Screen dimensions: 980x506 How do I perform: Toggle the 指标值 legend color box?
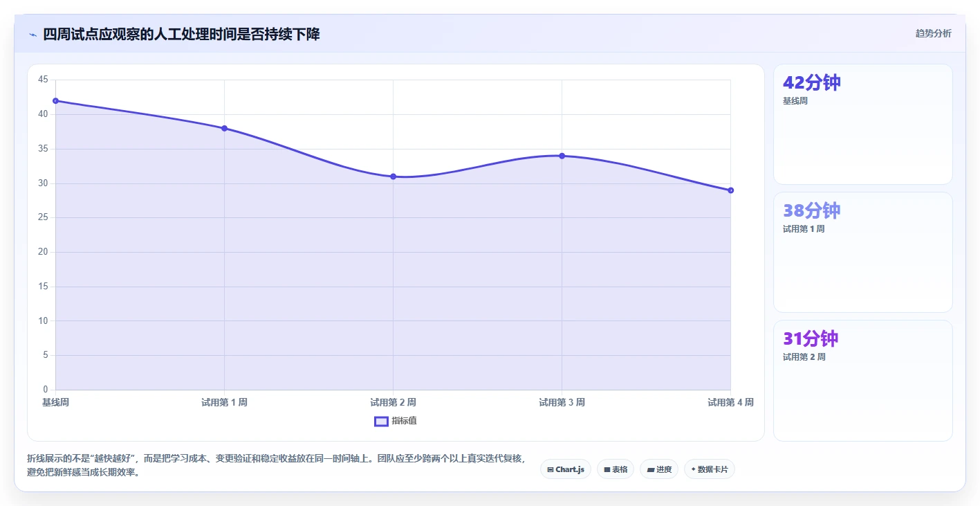pos(381,421)
